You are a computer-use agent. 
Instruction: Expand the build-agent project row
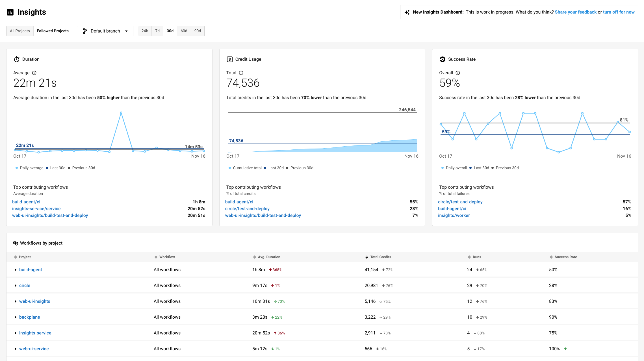click(16, 270)
